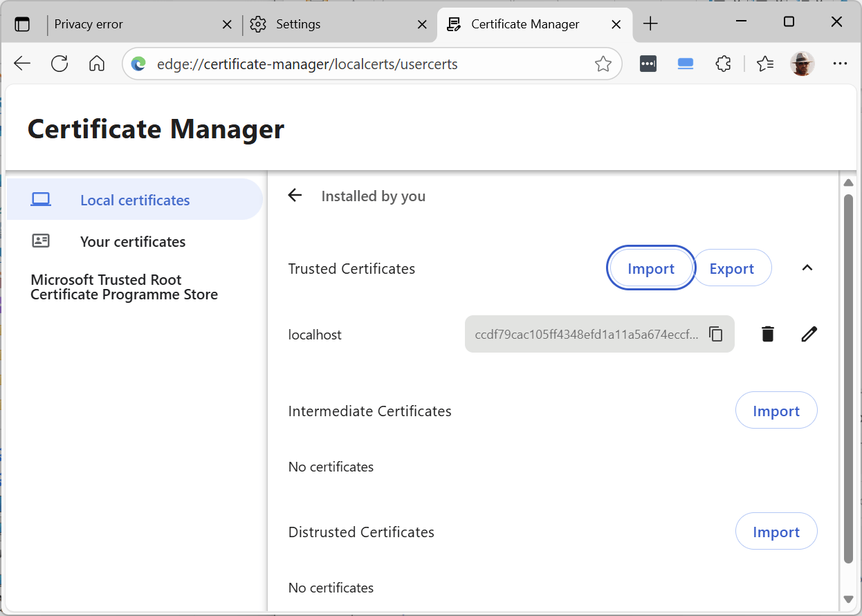Click the browser Home icon
The height and width of the screenshot is (616, 862).
tap(97, 64)
